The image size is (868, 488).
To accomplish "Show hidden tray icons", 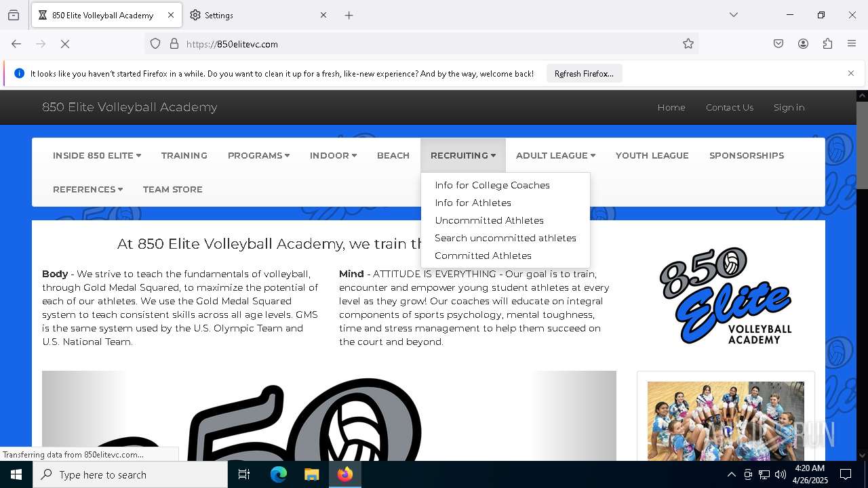I will click(x=731, y=474).
